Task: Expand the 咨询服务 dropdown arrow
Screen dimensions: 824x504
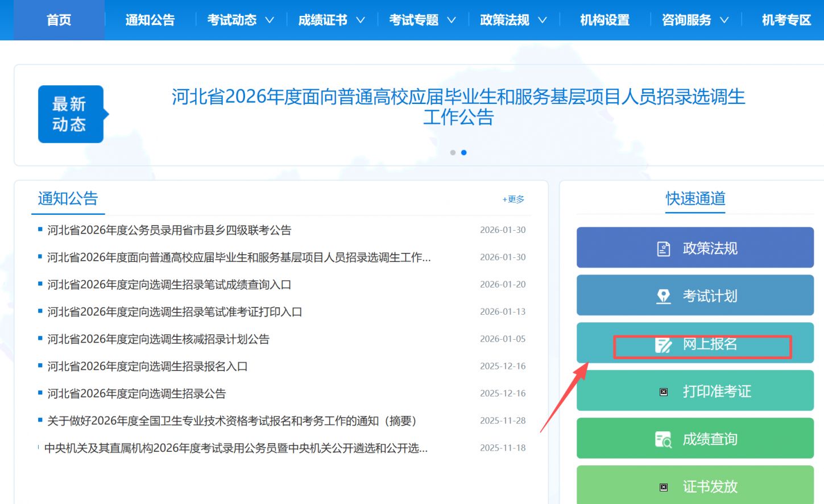Action: [x=724, y=20]
